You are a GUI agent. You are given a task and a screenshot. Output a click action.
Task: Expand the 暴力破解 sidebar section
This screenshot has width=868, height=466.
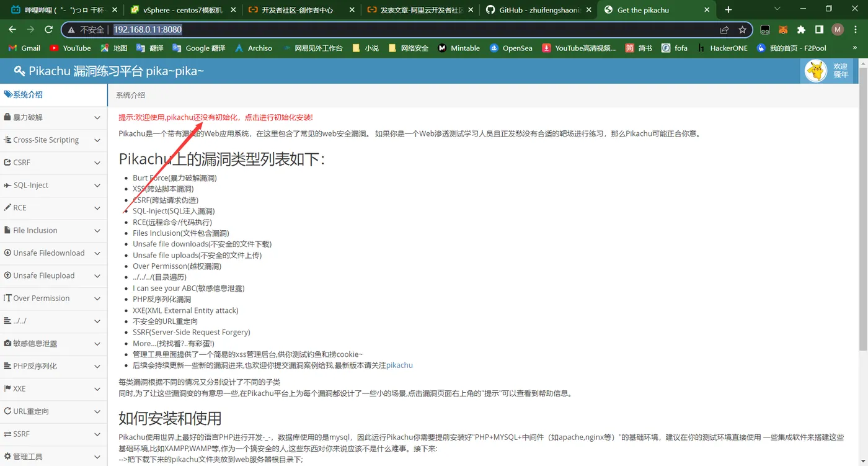point(53,117)
